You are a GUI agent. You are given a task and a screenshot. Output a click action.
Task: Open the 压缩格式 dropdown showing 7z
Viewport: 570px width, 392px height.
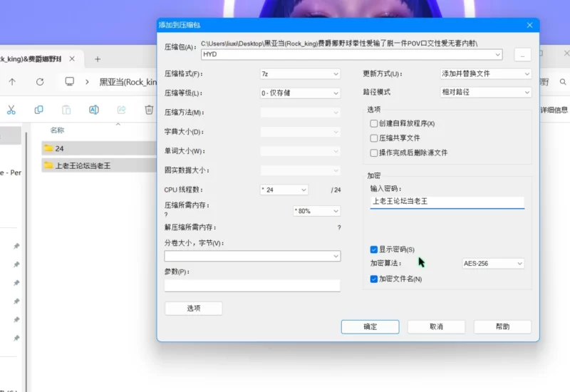coord(300,73)
